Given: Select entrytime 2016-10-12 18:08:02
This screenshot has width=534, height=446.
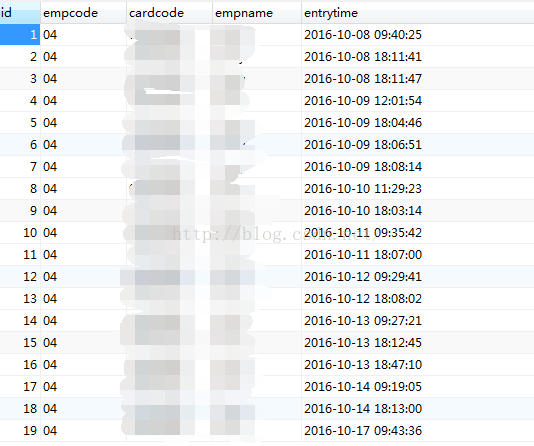Looking at the screenshot, I should tap(363, 299).
